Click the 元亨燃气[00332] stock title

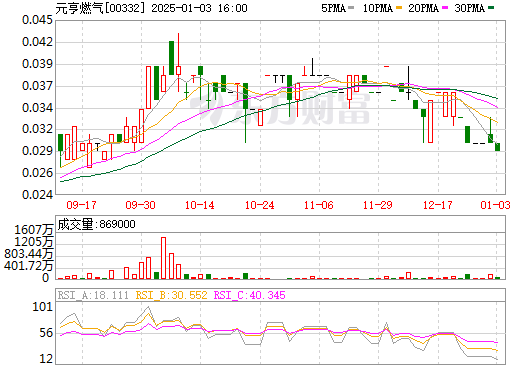tap(101, 8)
